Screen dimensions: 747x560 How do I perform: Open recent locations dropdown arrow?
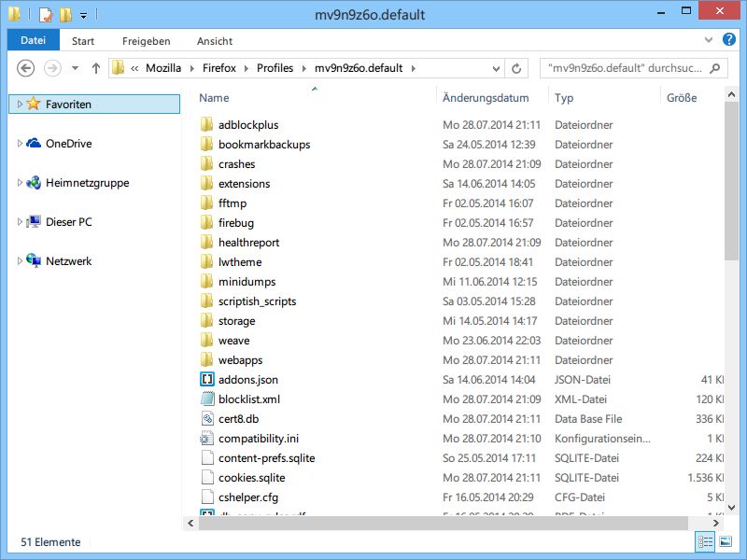pos(75,68)
